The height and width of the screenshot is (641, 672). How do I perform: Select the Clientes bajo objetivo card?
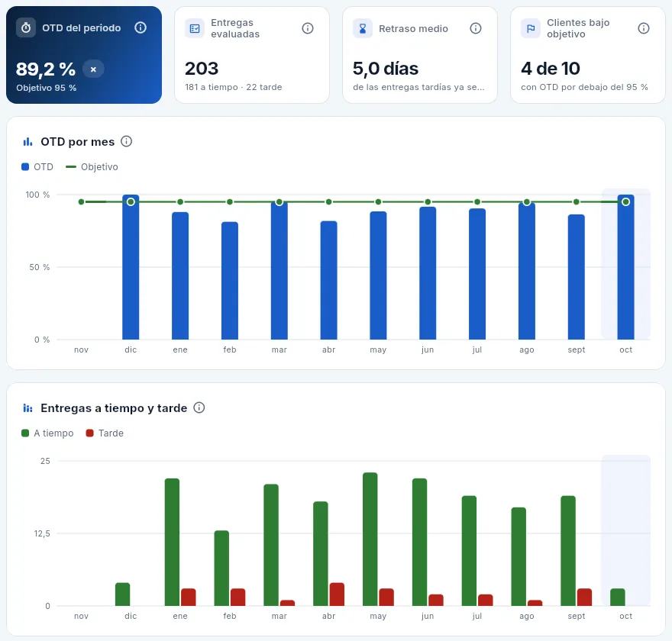click(588, 55)
